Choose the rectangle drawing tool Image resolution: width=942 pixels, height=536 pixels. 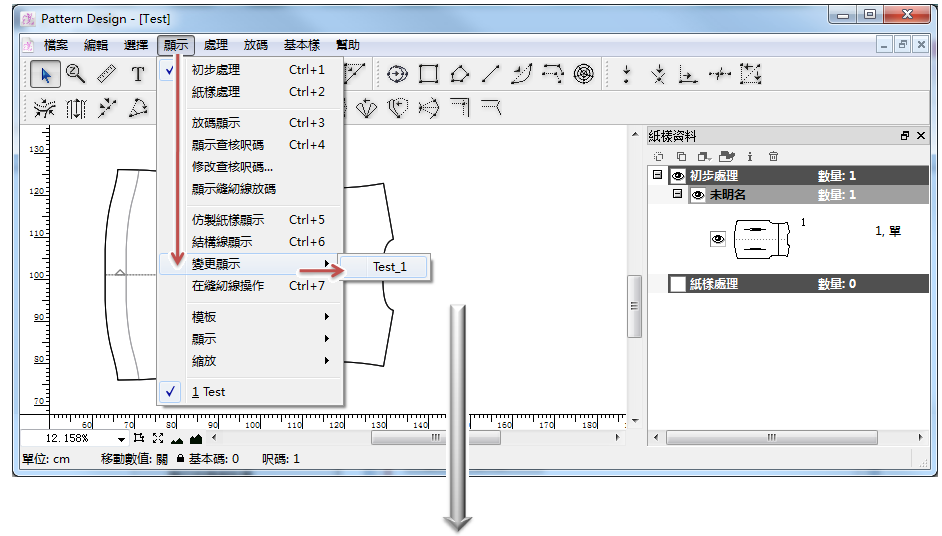(429, 73)
